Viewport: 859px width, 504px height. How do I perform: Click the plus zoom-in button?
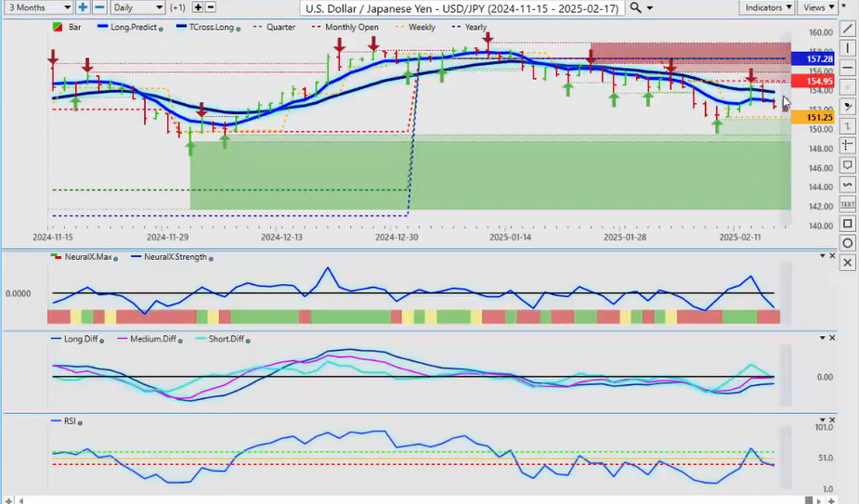83,7
